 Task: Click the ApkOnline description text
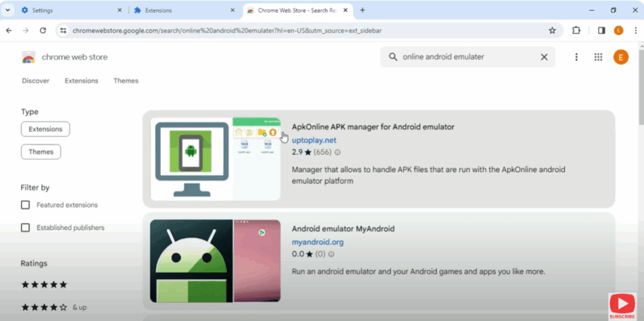coord(428,175)
